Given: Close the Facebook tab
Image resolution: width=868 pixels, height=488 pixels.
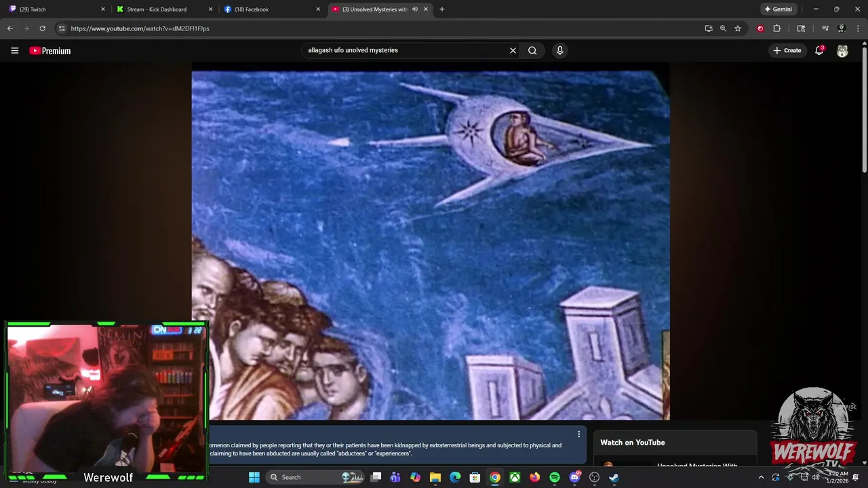Looking at the screenshot, I should 318,9.
